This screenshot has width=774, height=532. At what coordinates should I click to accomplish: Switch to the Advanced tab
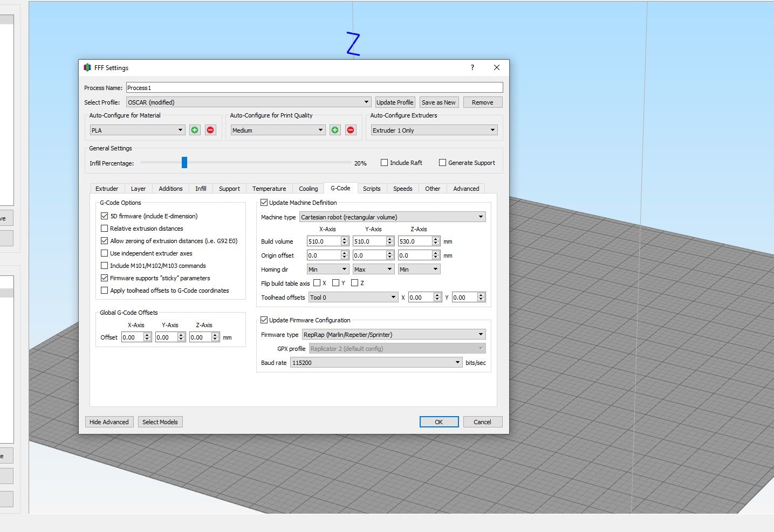point(466,189)
